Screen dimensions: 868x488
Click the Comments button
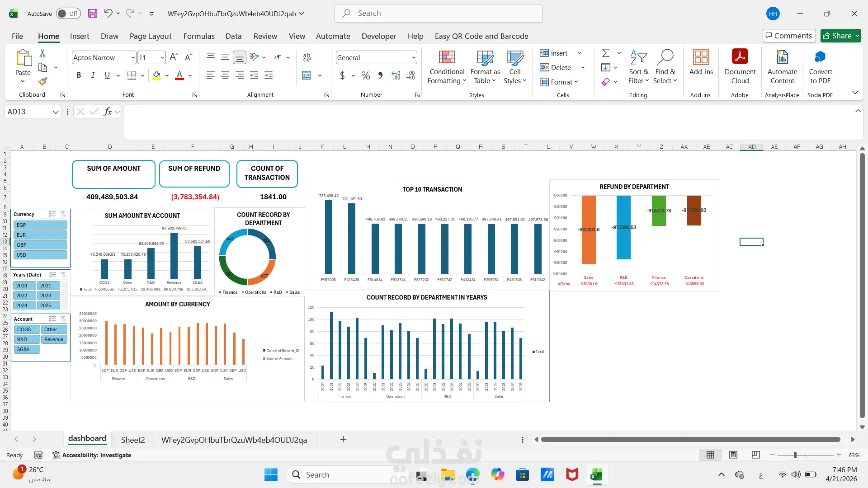point(789,36)
